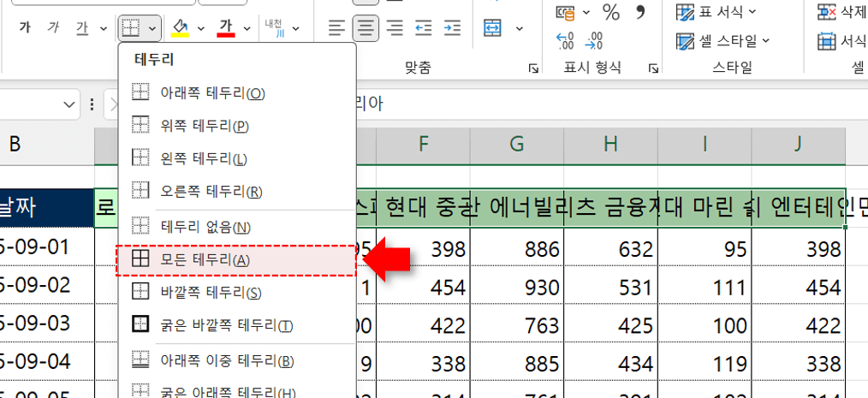Toggle italic formatting button
This screenshot has height=398, width=868.
click(x=53, y=27)
